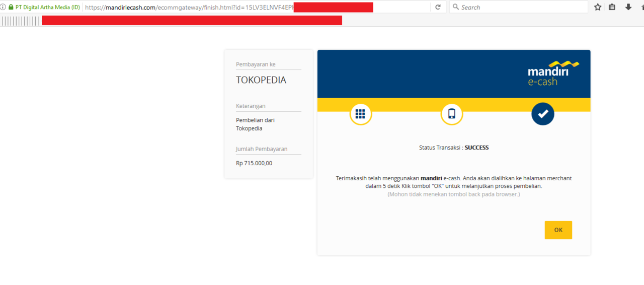Click the mobile phone step icon
Image resolution: width=644 pixels, height=285 pixels.
coord(452,114)
